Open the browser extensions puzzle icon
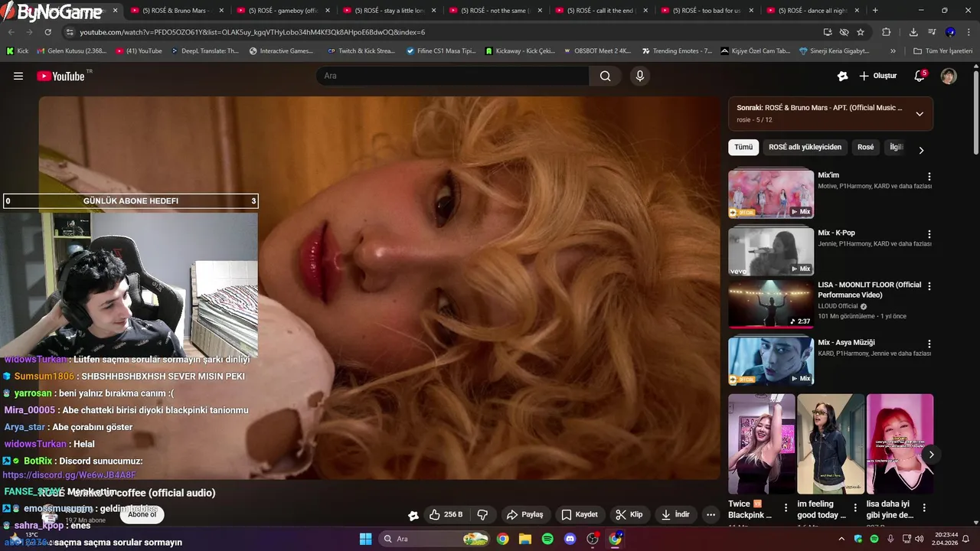Image resolution: width=980 pixels, height=551 pixels. [887, 32]
